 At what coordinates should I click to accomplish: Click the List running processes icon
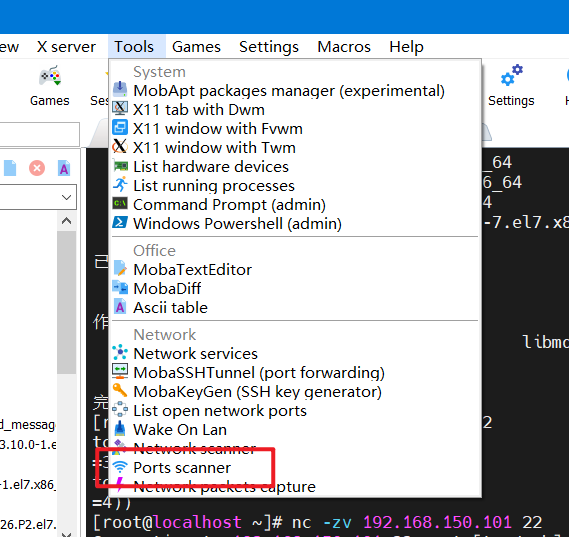120,184
